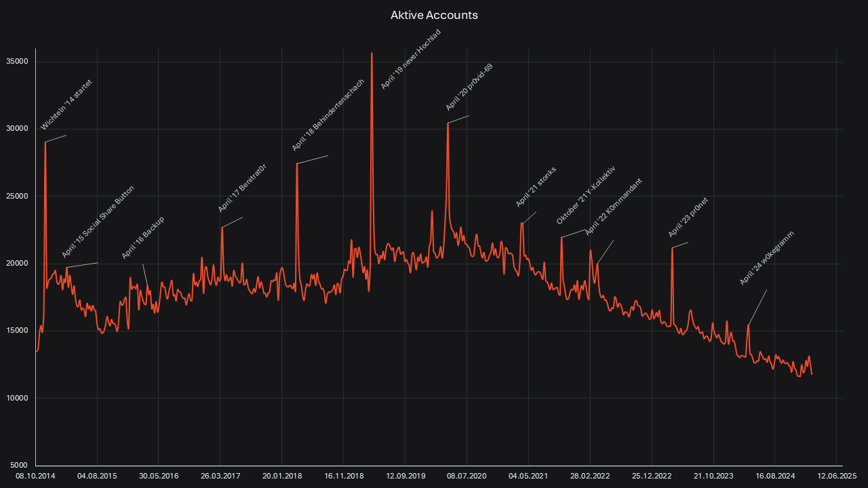Select the "Oktober '21 Y-Kollektiv" annotation

point(585,195)
